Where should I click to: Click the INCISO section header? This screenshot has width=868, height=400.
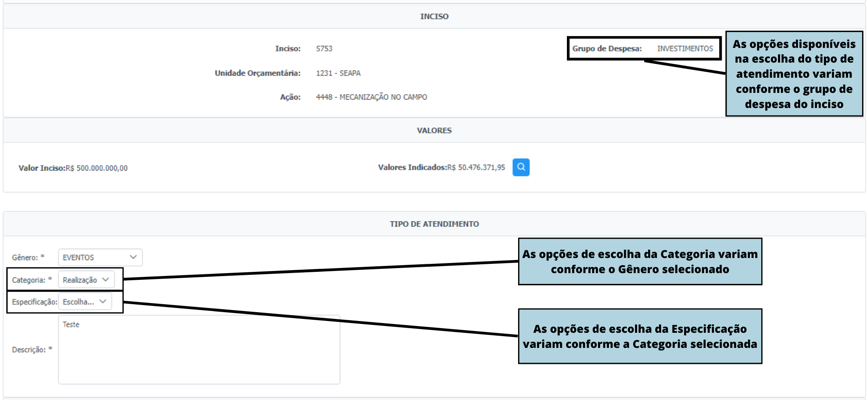(x=434, y=16)
